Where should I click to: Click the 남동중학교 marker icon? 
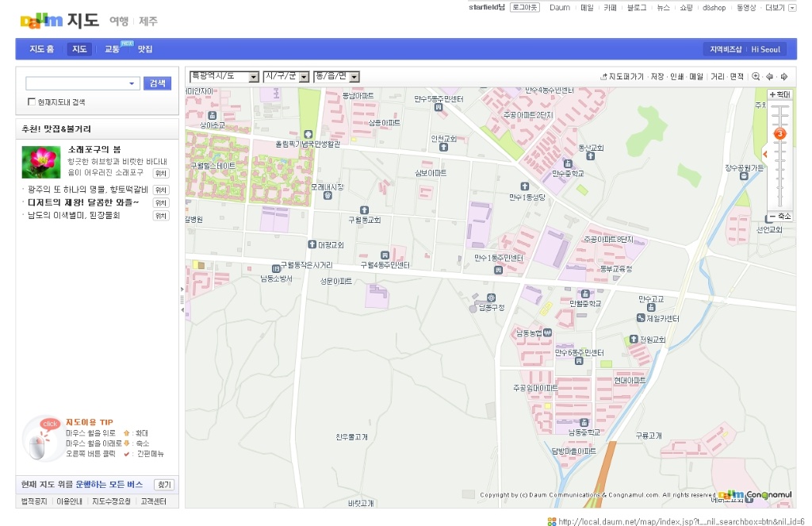[584, 422]
